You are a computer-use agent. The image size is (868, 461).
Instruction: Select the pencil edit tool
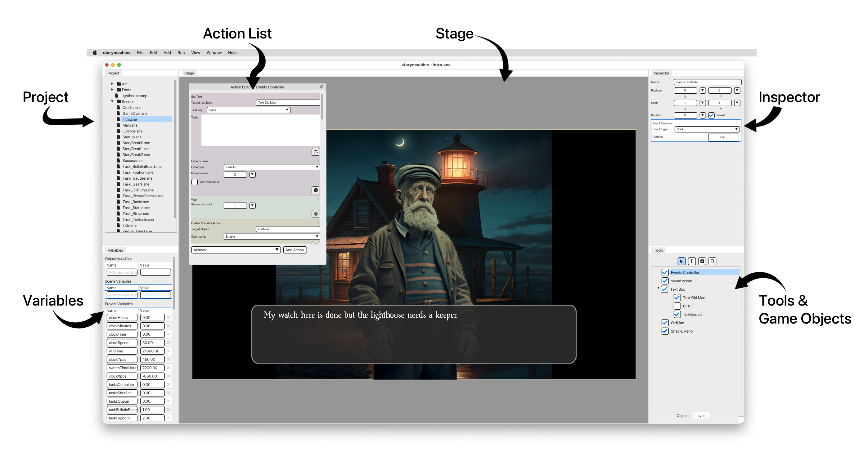[x=702, y=261]
